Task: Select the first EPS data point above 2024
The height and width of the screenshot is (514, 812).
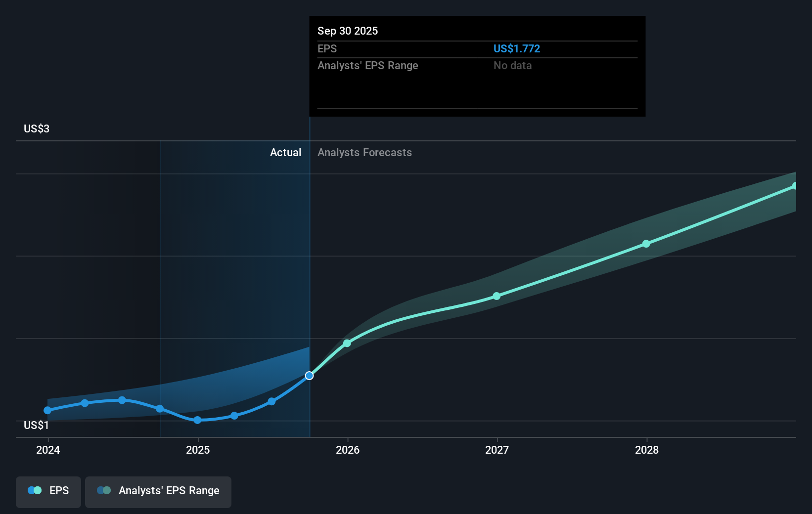Action: (x=47, y=410)
